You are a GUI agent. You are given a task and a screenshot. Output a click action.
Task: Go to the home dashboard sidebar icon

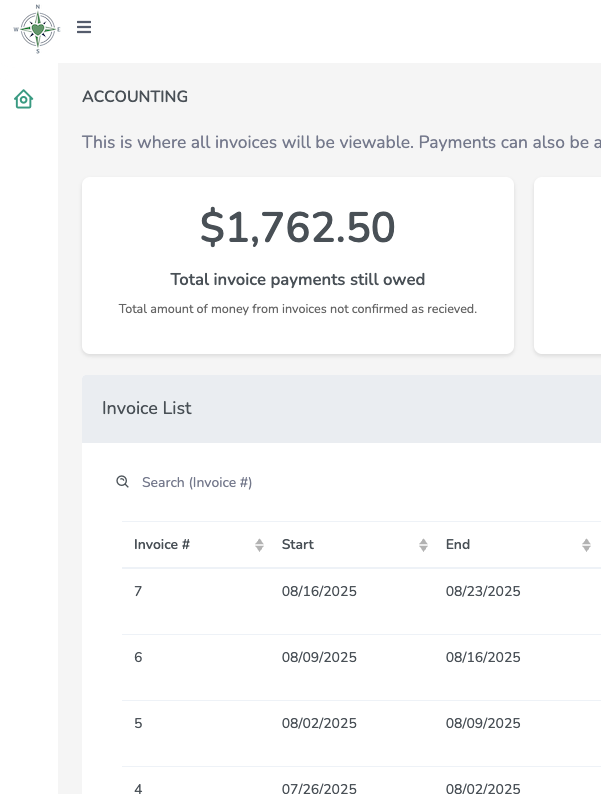(24, 99)
